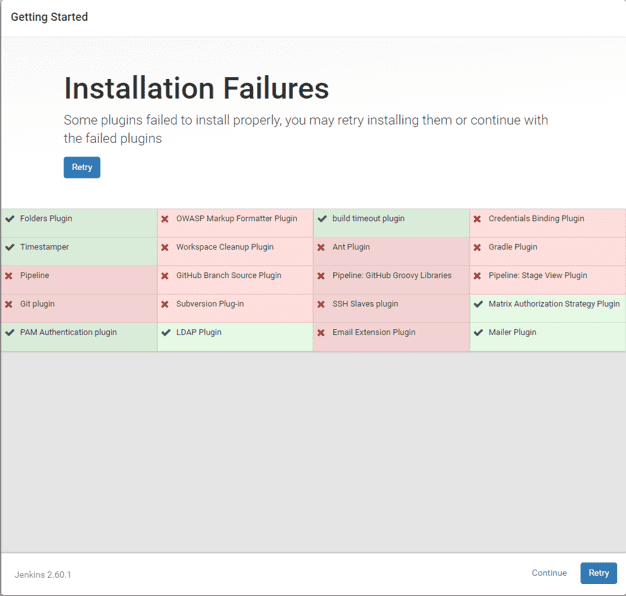Click the Workspace Cleanup Plugin label
Viewport: 626px width, 596px height.
coord(225,247)
